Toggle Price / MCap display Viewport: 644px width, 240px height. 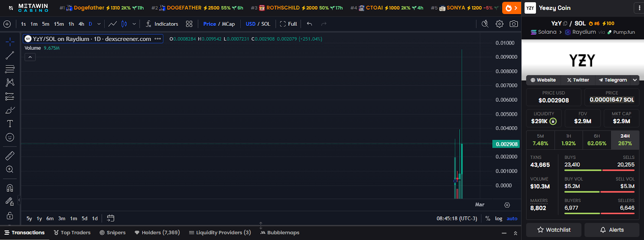point(219,24)
